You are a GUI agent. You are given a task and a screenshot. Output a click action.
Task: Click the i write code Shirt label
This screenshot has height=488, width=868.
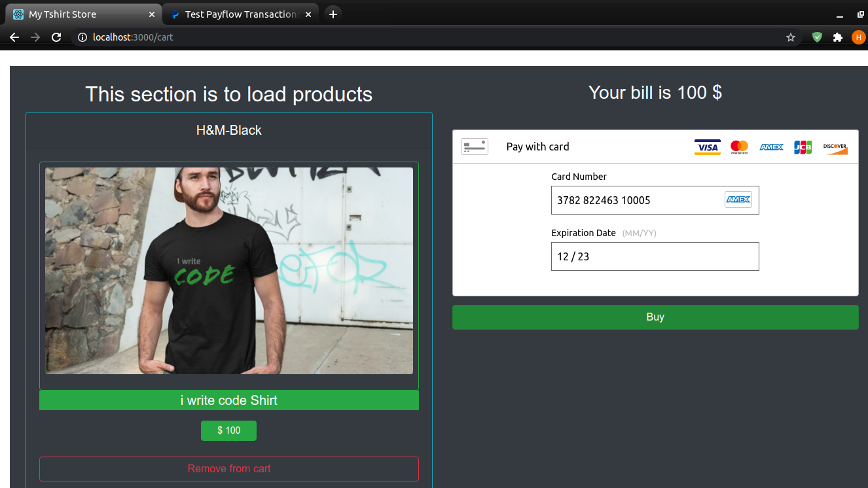pos(229,400)
